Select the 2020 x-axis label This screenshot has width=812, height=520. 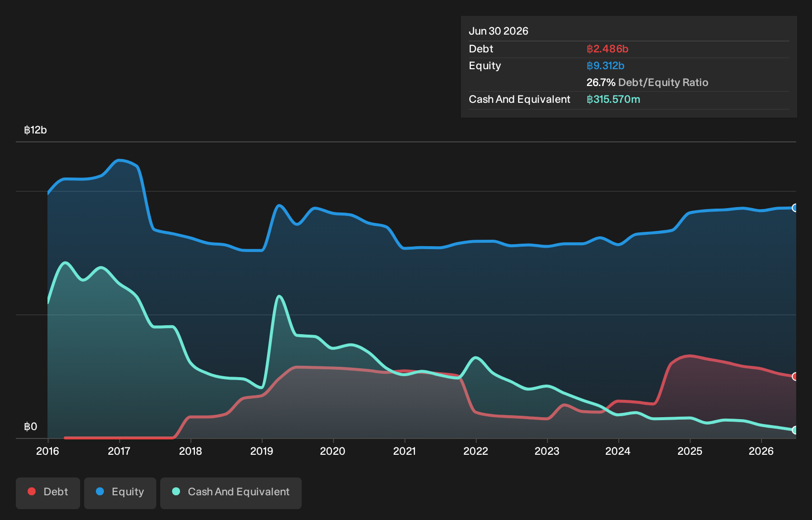point(333,451)
